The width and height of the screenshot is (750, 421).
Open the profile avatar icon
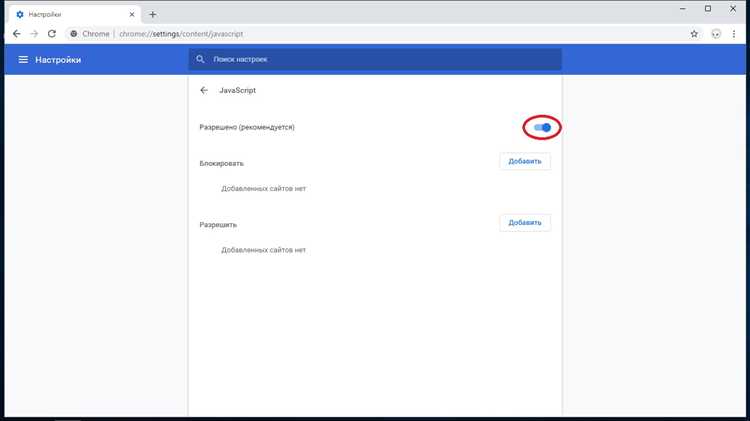pos(716,34)
